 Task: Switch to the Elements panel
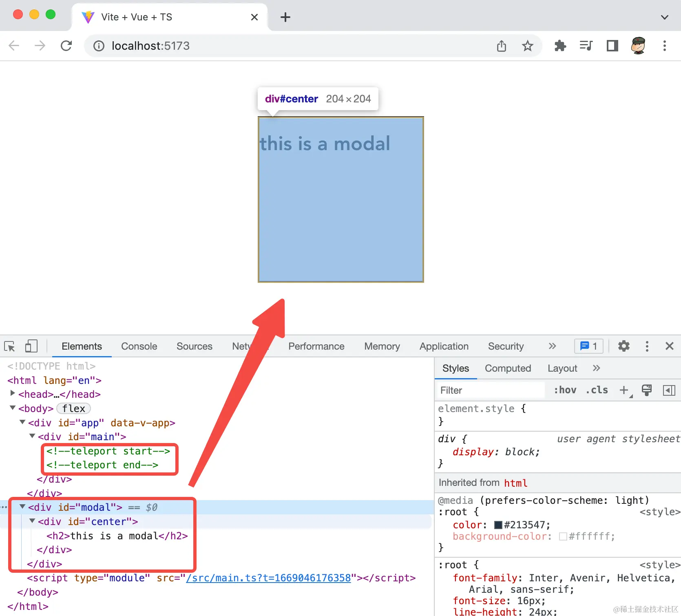pyautogui.click(x=82, y=346)
